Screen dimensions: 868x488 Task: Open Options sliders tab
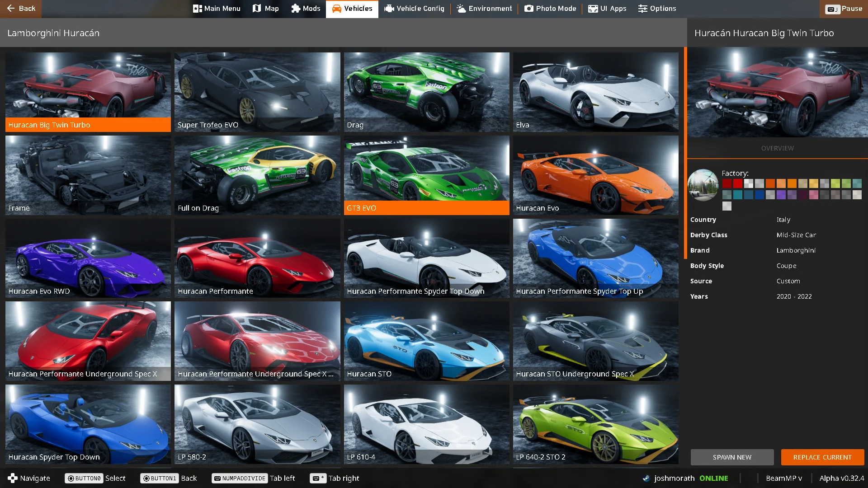pyautogui.click(x=657, y=9)
